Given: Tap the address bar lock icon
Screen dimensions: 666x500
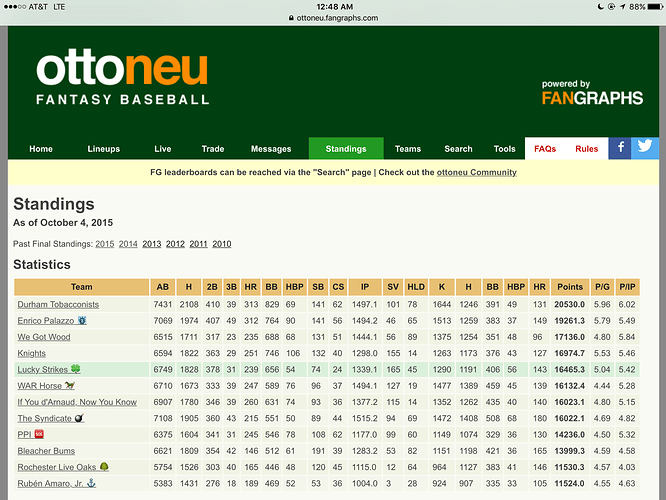Looking at the screenshot, I should pos(291,18).
